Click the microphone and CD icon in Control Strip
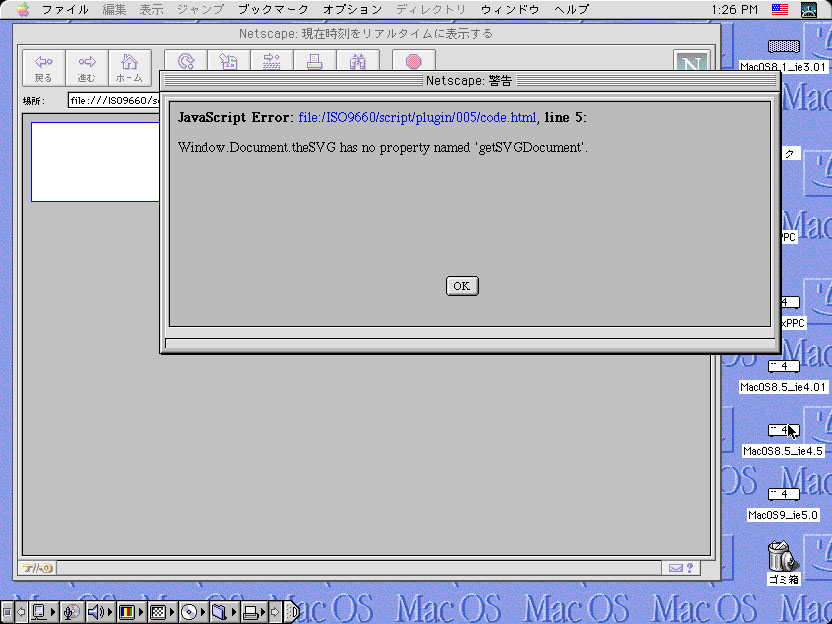 click(72, 612)
